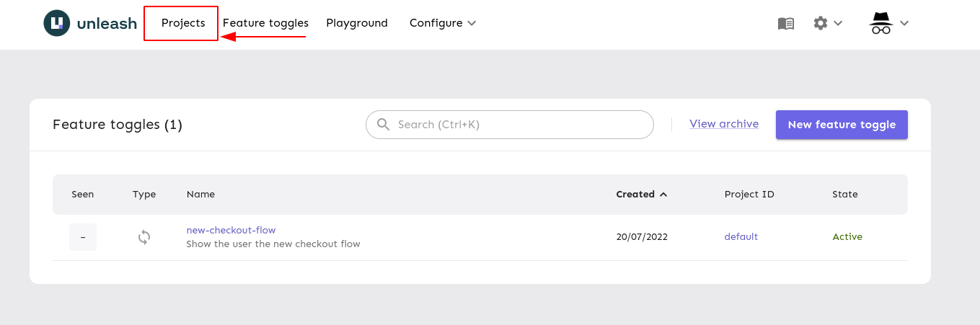Screen dimensions: 980x325
Task: Click the settings gear icon
Action: pos(821,23)
